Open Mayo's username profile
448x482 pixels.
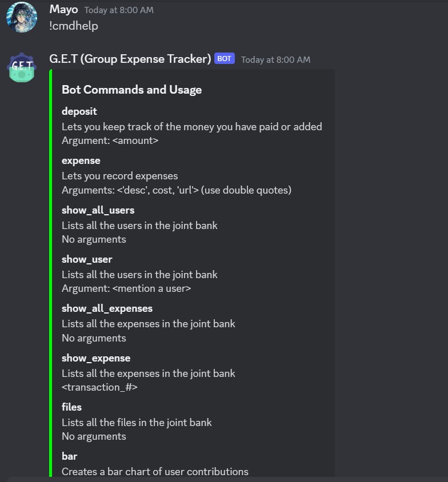[63, 10]
